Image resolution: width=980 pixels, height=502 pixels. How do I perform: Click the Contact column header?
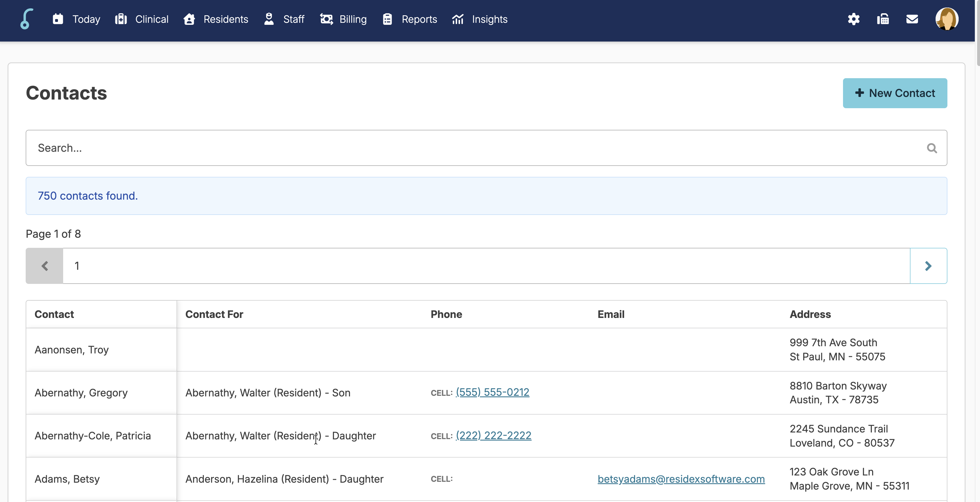pyautogui.click(x=54, y=314)
